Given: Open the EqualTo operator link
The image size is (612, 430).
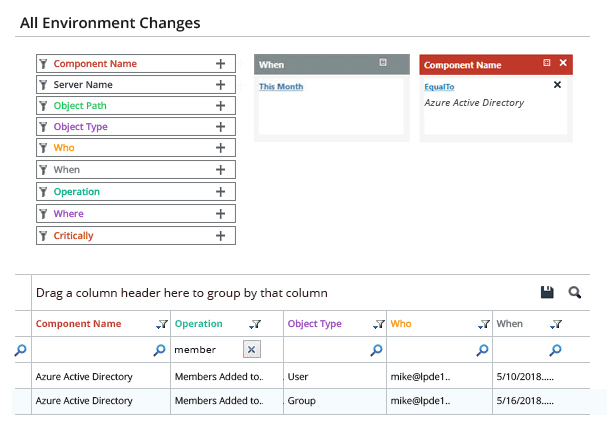Looking at the screenshot, I should coord(439,87).
